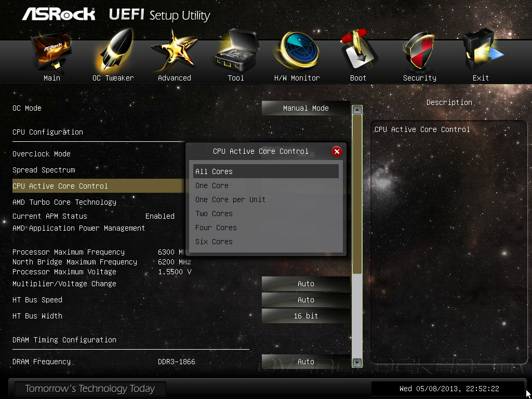Choose the Four Cores option
Image resolution: width=532 pixels, height=399 pixels.
[266, 228]
